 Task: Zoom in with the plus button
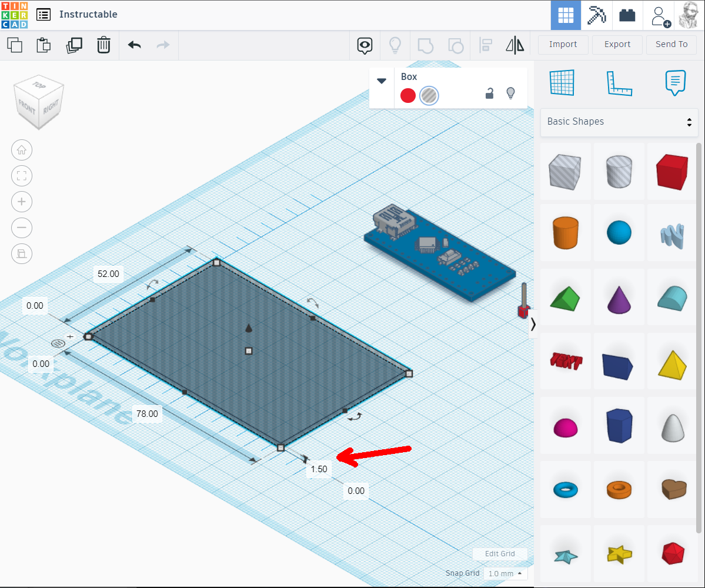(x=22, y=202)
